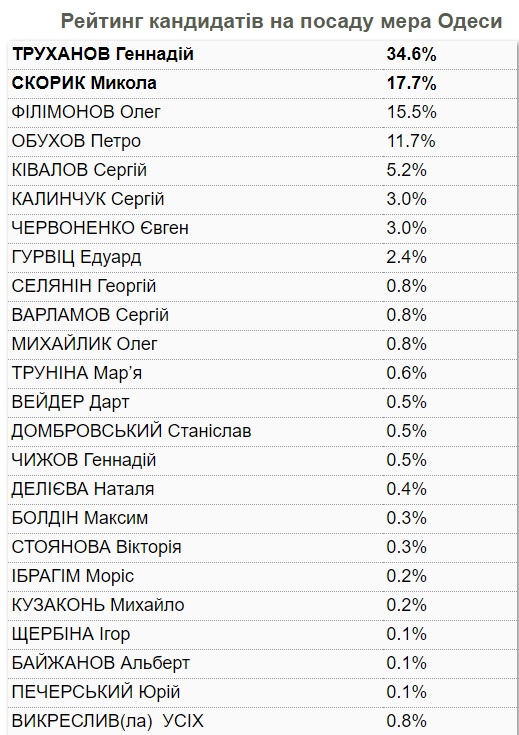Click ПЕЧЕРСЬКИЙ Юрій row
The height and width of the screenshot is (735, 519).
(263, 692)
